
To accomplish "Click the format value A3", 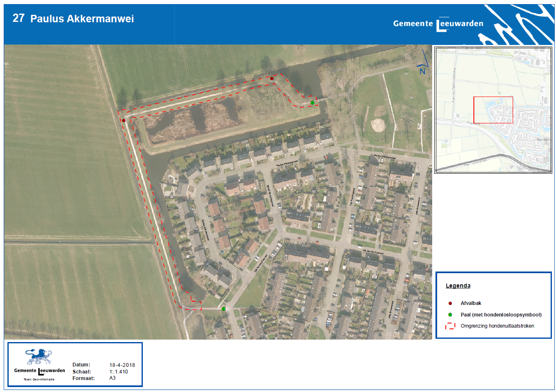I will point(113,378).
